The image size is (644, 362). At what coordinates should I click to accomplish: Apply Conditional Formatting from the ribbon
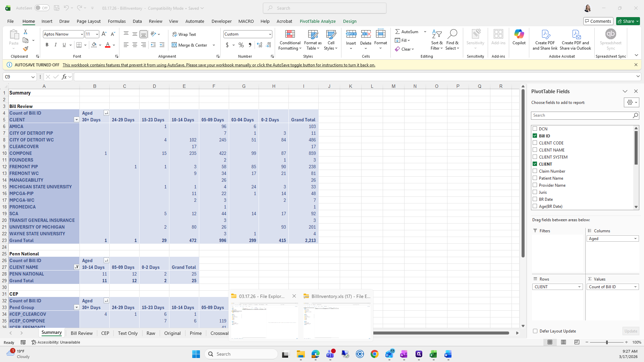coord(290,40)
